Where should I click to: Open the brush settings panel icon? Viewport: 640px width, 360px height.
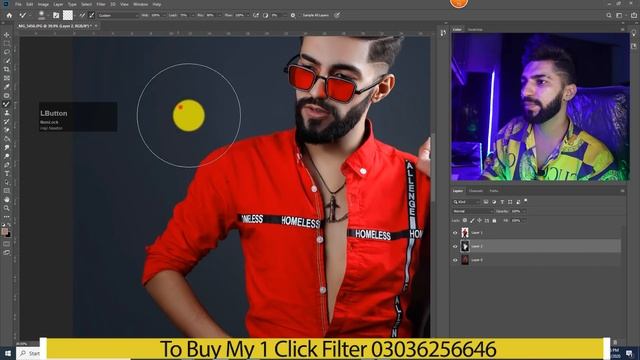pos(56,15)
